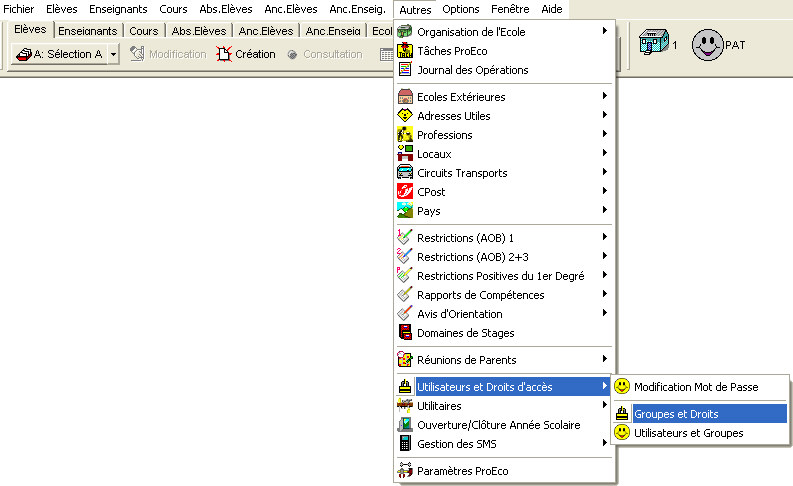The image size is (793, 486).
Task: Click the Restrictions (AOB) 1 pencil icon
Action: (x=405, y=237)
